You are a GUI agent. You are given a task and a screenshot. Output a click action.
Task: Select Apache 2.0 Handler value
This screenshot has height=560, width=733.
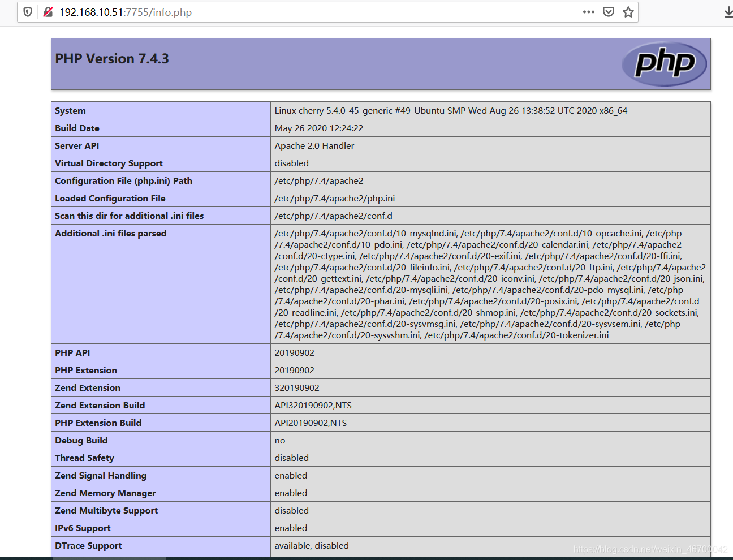[x=314, y=146]
